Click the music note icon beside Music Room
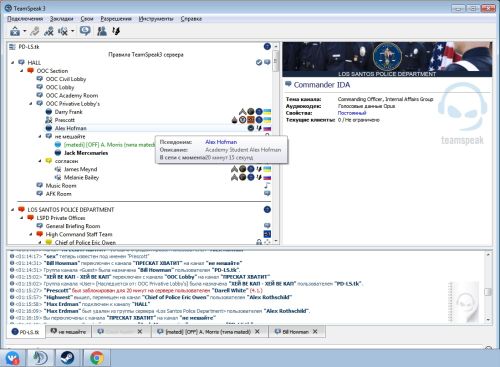 pyautogui.click(x=267, y=185)
